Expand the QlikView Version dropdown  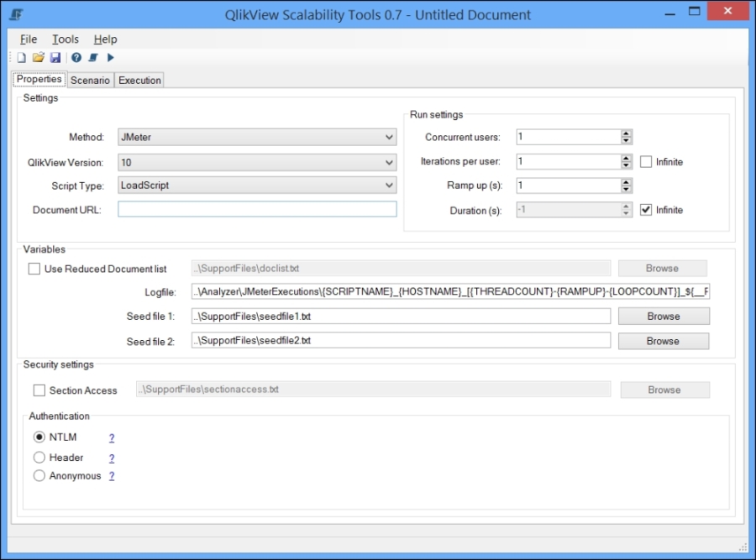click(257, 162)
